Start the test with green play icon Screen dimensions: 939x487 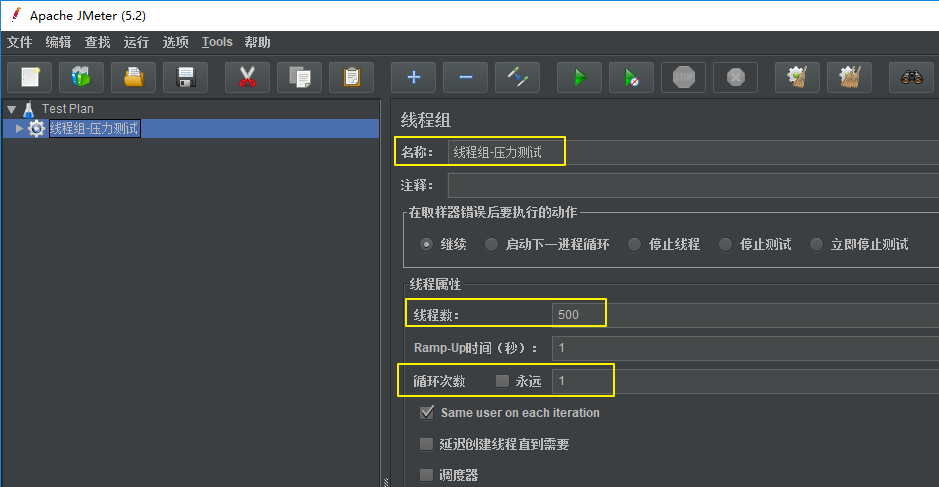click(x=579, y=77)
